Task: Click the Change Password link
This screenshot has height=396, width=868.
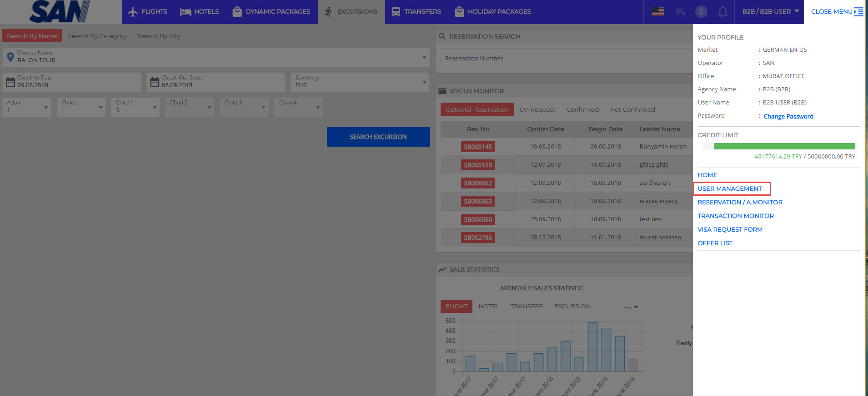Action: 788,116
